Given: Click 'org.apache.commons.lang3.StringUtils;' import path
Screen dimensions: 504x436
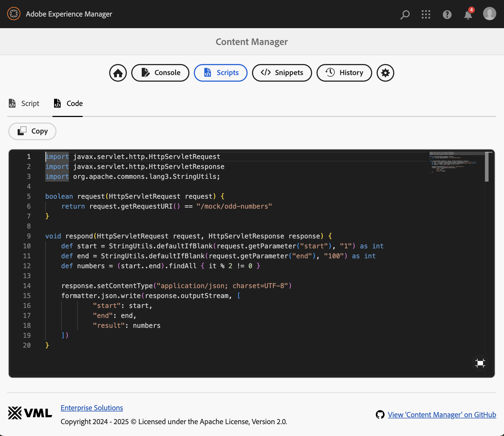Looking at the screenshot, I should click(147, 177).
